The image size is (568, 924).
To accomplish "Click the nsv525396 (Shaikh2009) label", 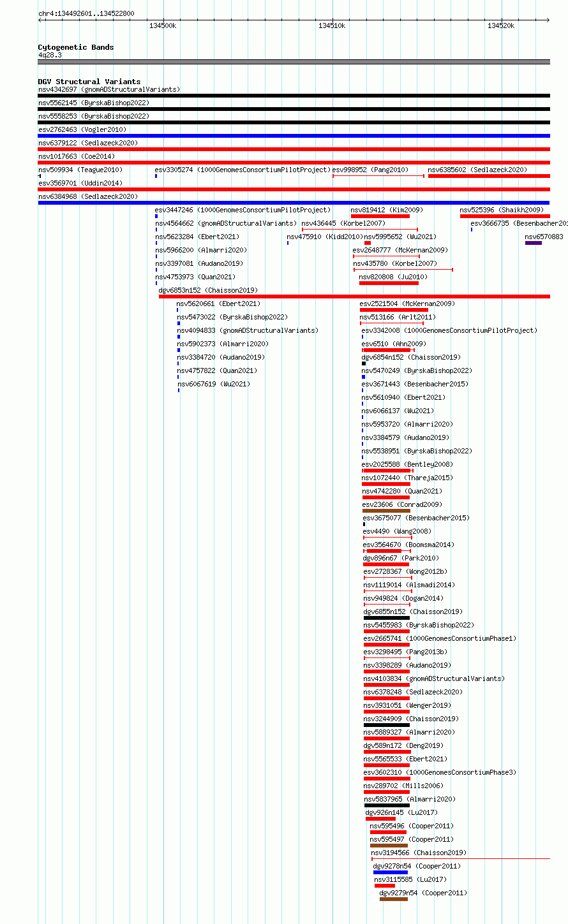I will pyautogui.click(x=502, y=210).
